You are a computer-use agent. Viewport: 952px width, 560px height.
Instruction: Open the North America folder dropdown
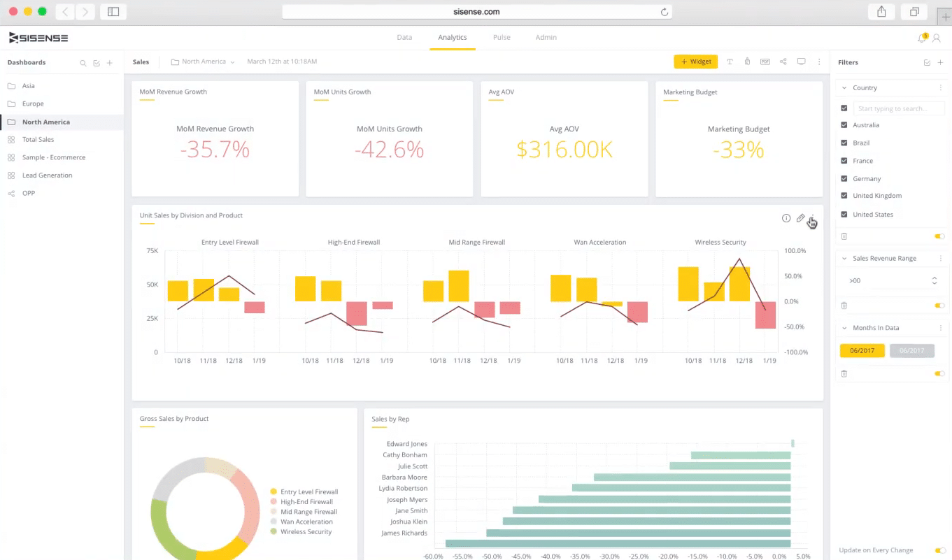(x=204, y=62)
